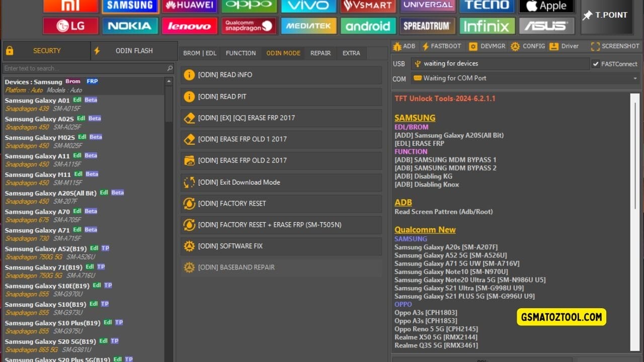Screen dimensions: 644x362
Task: Select the Qualcomm Snapdragon logo
Action: click(249, 26)
